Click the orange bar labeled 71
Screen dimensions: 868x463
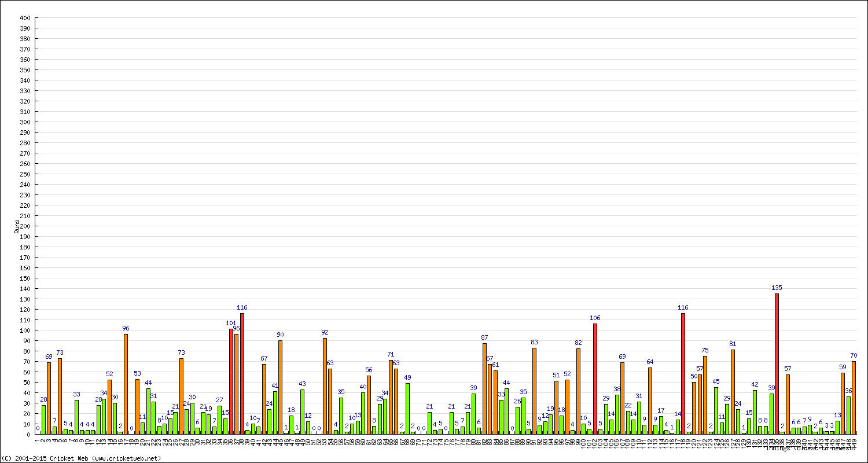click(x=391, y=397)
